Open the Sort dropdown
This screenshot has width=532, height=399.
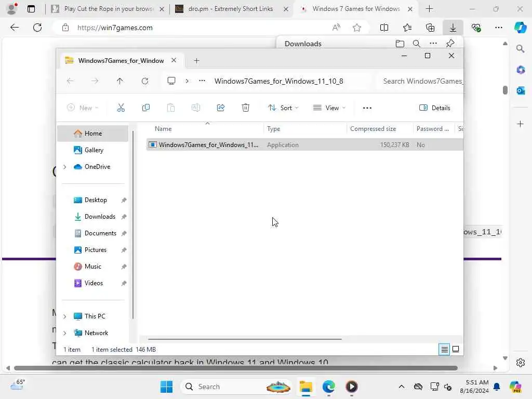click(x=283, y=108)
